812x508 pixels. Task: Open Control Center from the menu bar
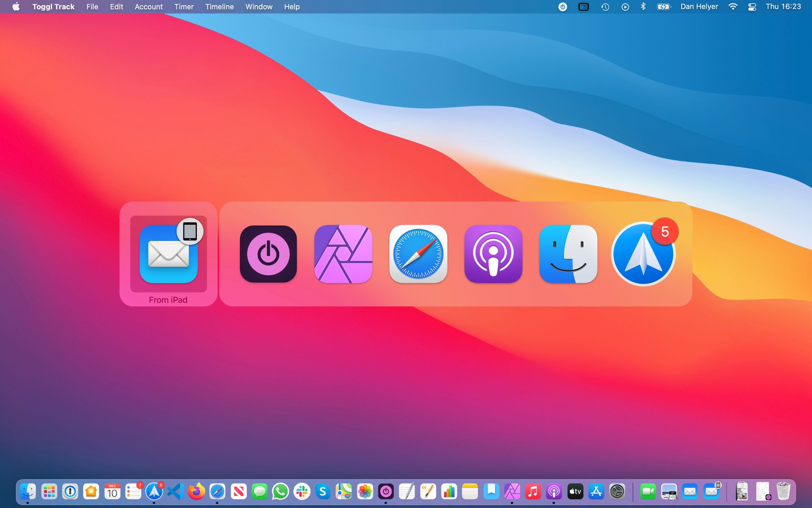pyautogui.click(x=752, y=7)
